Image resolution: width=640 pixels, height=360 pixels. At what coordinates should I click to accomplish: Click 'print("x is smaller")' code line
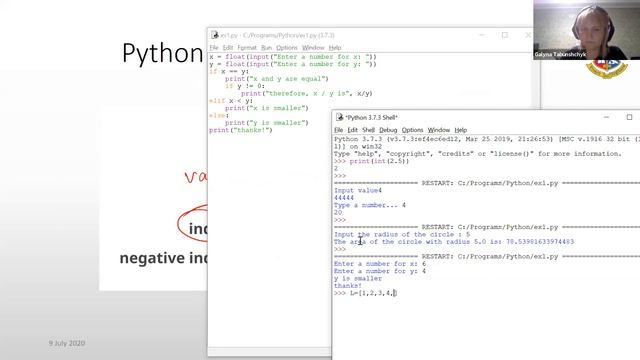pyautogui.click(x=267, y=108)
